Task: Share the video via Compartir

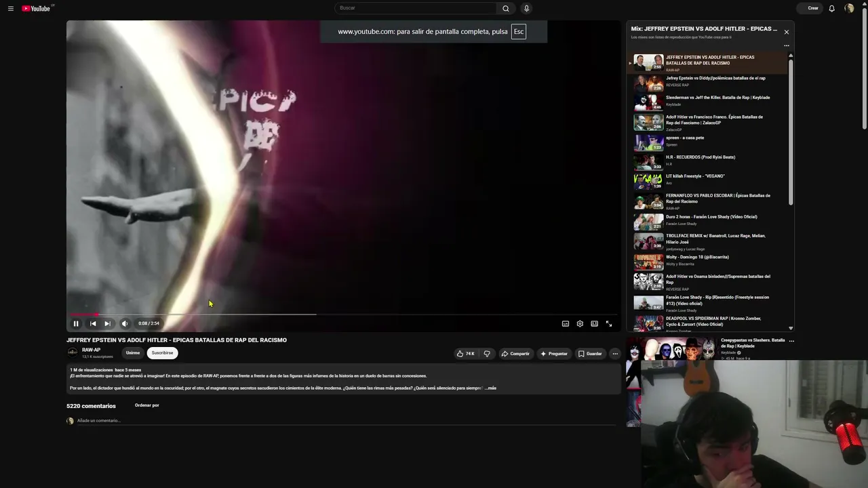Action: tap(515, 353)
